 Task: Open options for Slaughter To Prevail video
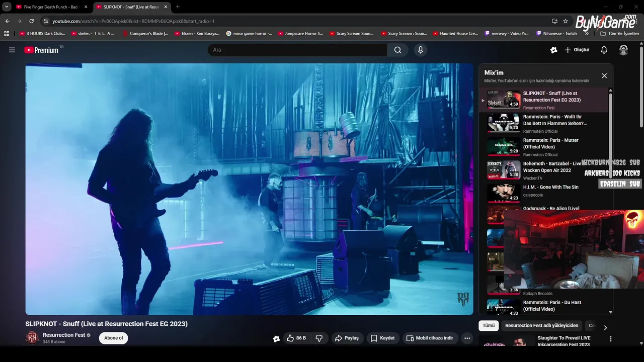click(x=611, y=339)
